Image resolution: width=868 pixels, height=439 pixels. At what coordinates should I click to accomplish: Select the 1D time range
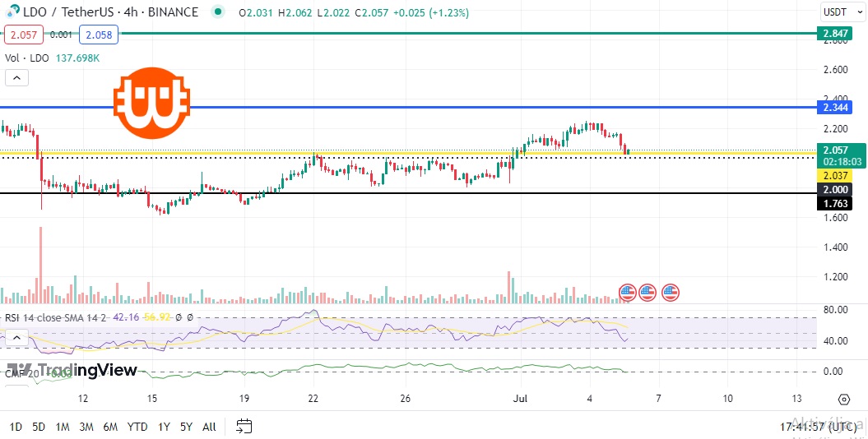[16, 427]
